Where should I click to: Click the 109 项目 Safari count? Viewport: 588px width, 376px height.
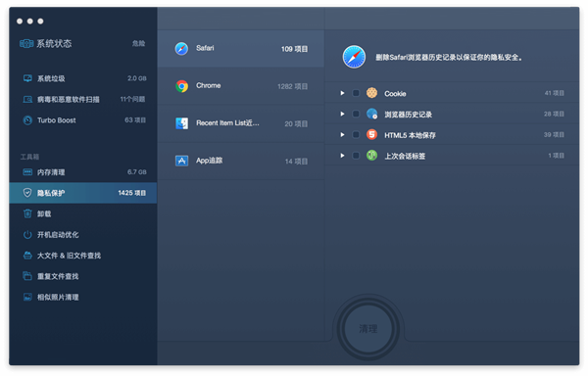(294, 49)
